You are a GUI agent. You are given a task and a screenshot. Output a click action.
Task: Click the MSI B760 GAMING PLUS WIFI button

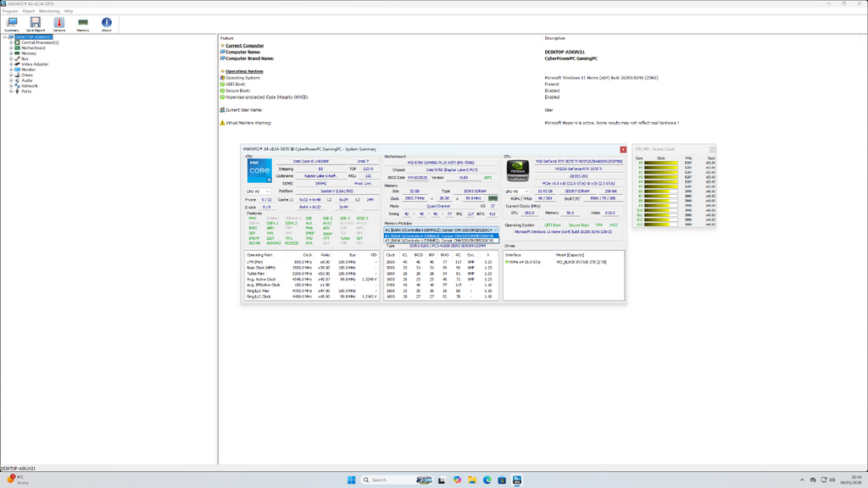(441, 163)
